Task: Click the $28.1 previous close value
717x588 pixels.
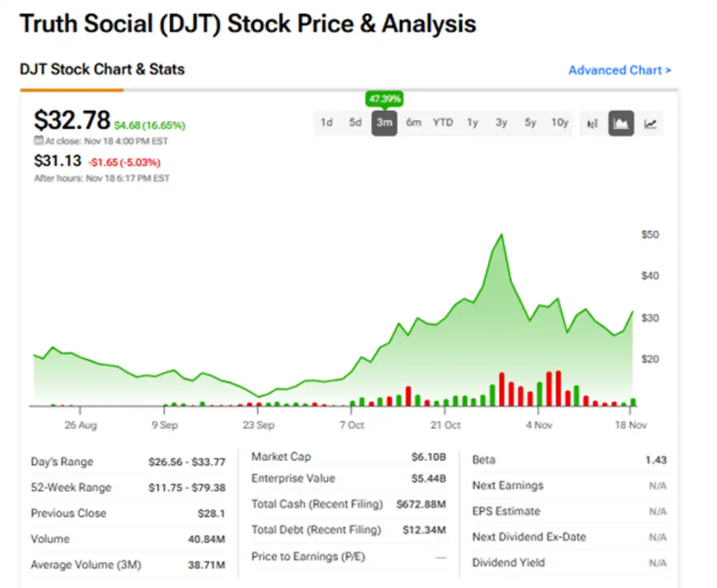Action: pos(212,513)
